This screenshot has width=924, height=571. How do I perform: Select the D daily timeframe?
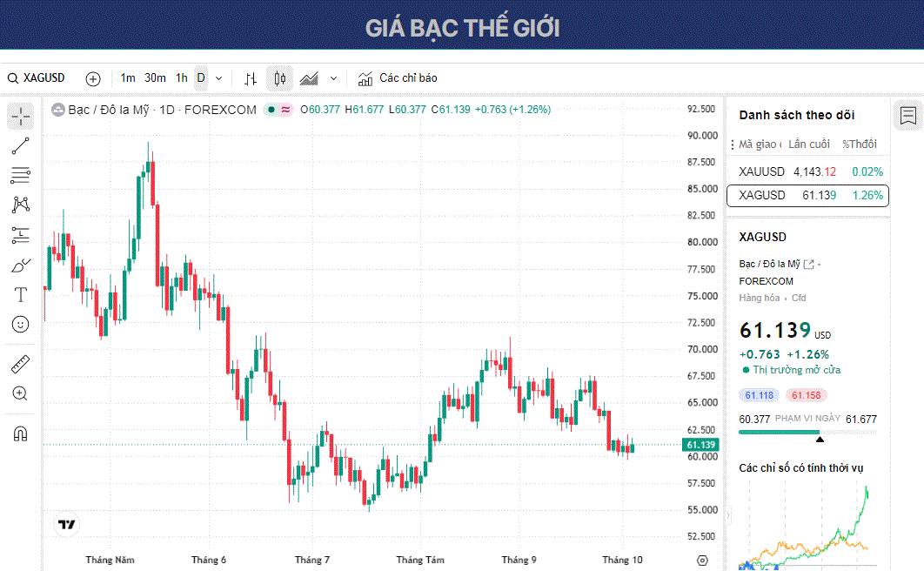tap(201, 78)
